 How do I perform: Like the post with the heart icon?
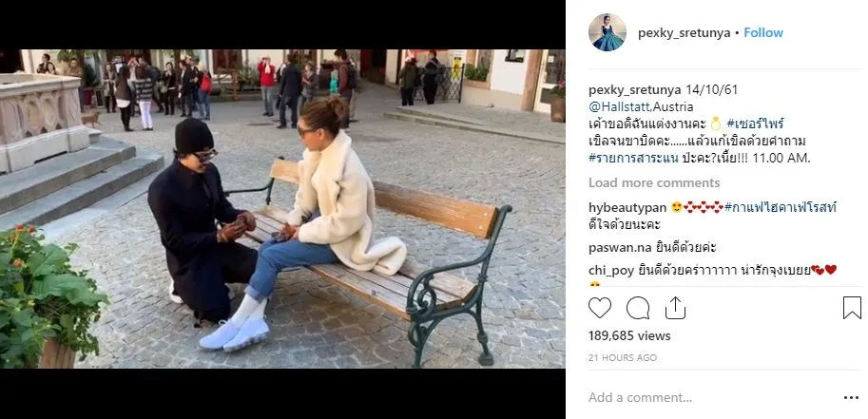600,308
